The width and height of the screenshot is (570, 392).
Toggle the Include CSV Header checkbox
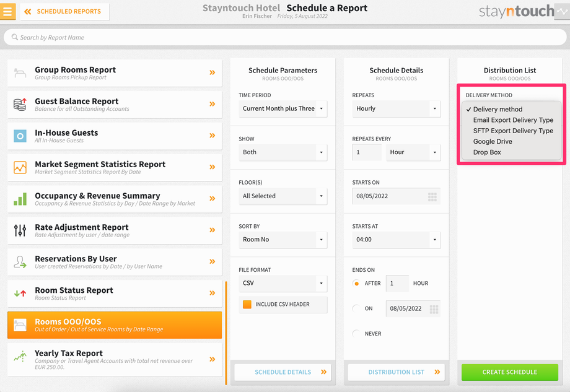pyautogui.click(x=247, y=305)
